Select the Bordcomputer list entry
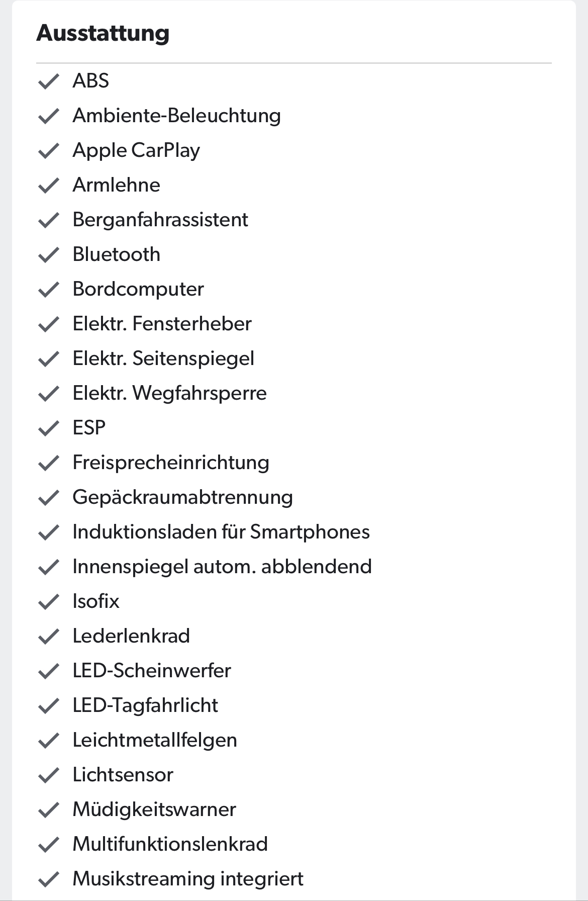Image resolution: width=588 pixels, height=901 pixels. 138,289
